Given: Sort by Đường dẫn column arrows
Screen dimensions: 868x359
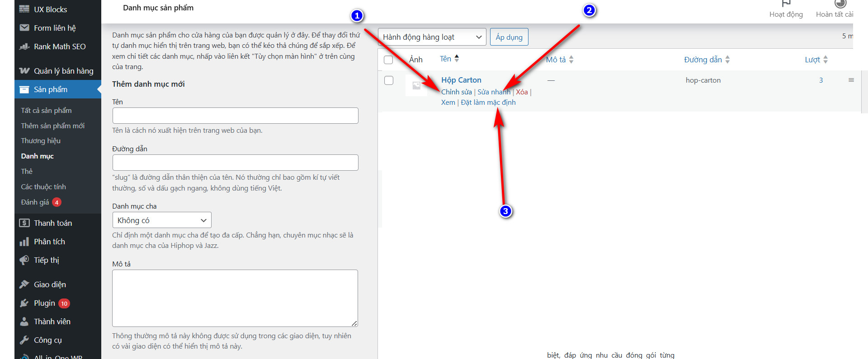Looking at the screenshot, I should point(727,60).
